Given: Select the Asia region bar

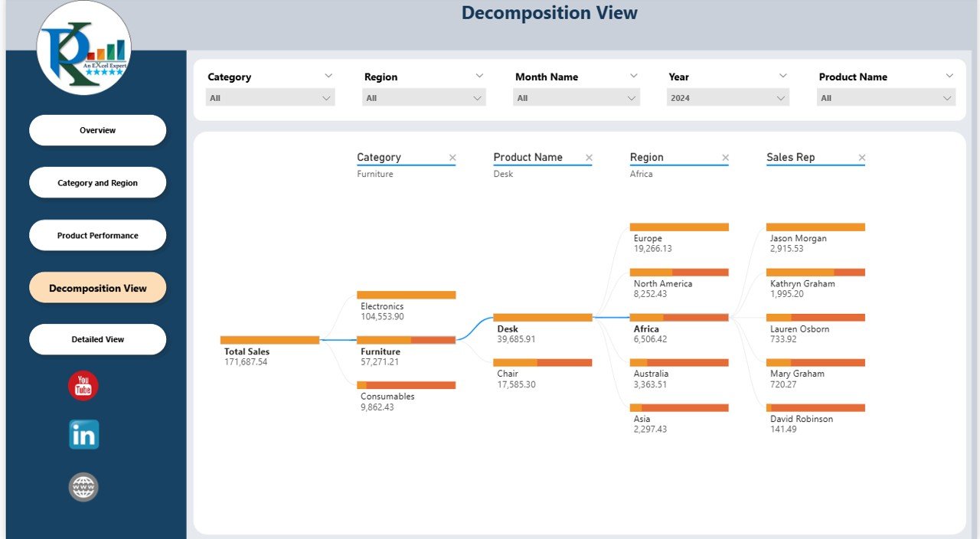Looking at the screenshot, I should tap(679, 407).
